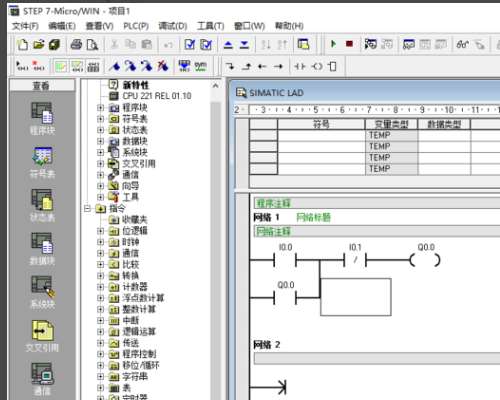
Task: Collapse the 指令 tree node
Action: point(87,209)
